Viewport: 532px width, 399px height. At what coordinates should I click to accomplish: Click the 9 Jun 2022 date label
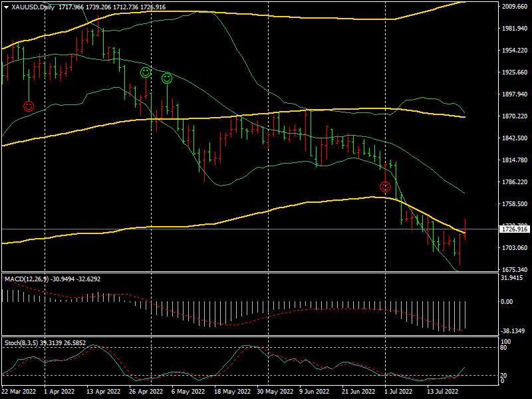click(x=315, y=391)
